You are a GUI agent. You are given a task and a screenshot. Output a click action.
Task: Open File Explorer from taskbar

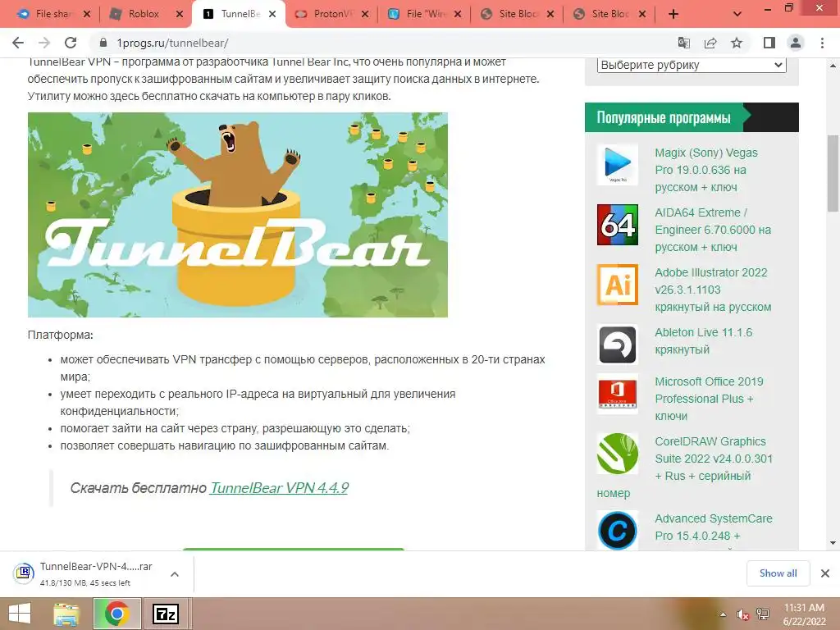point(67,614)
